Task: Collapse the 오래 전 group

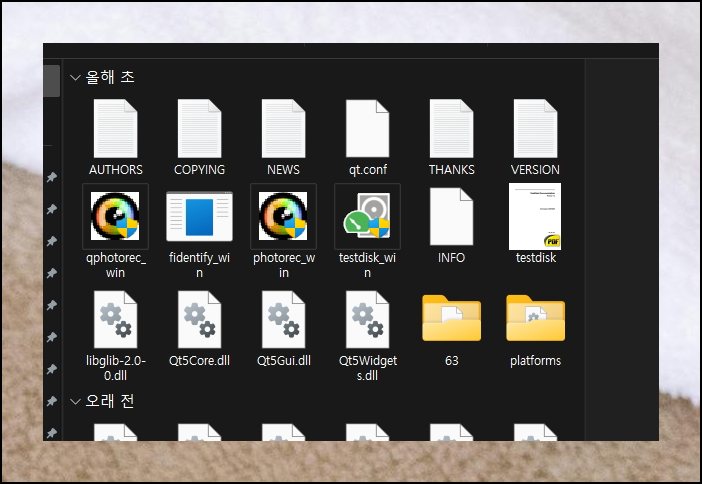Action: coord(75,402)
